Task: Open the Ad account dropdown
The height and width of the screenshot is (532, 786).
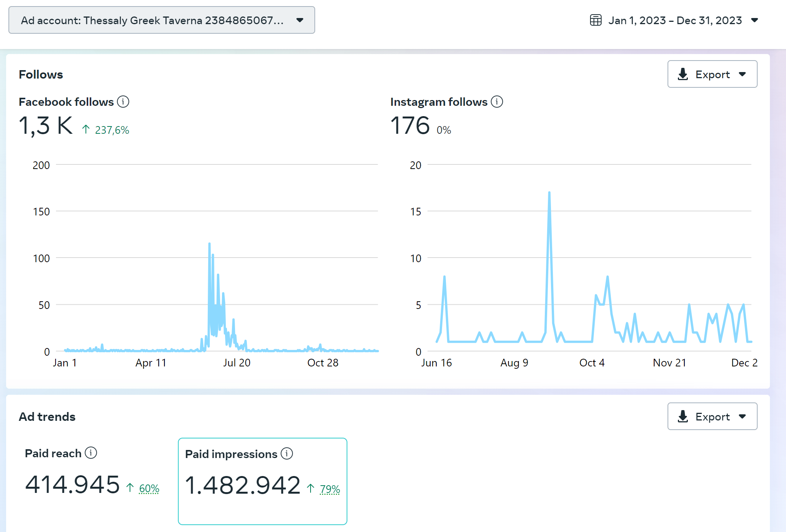Action: (161, 20)
